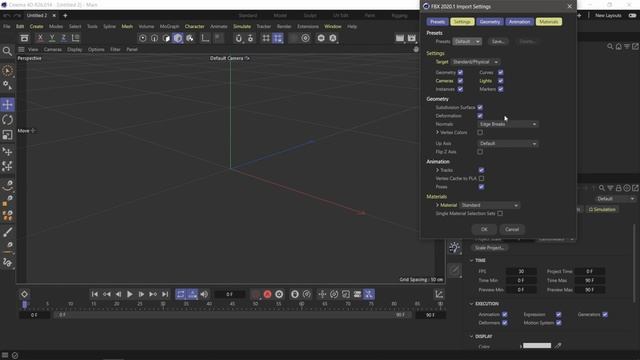The width and height of the screenshot is (640, 360).
Task: Expand the Tracks arrow under Animation
Action: [x=437, y=170]
